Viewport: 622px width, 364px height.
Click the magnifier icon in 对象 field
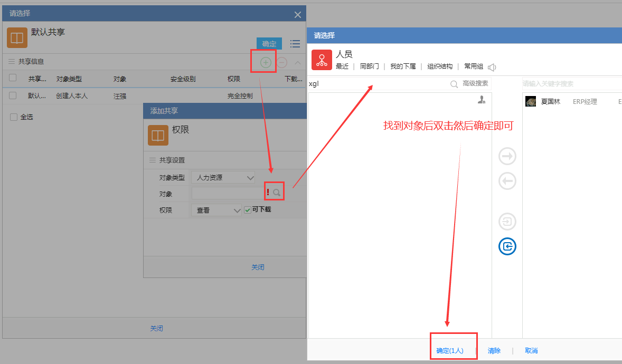[x=277, y=193]
